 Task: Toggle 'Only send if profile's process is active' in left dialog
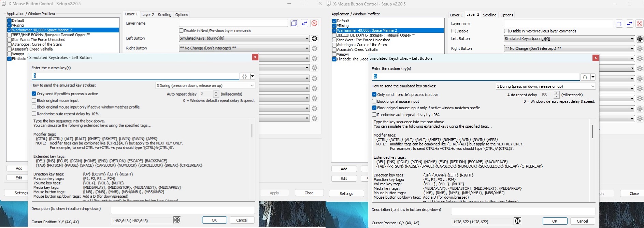[x=34, y=94]
